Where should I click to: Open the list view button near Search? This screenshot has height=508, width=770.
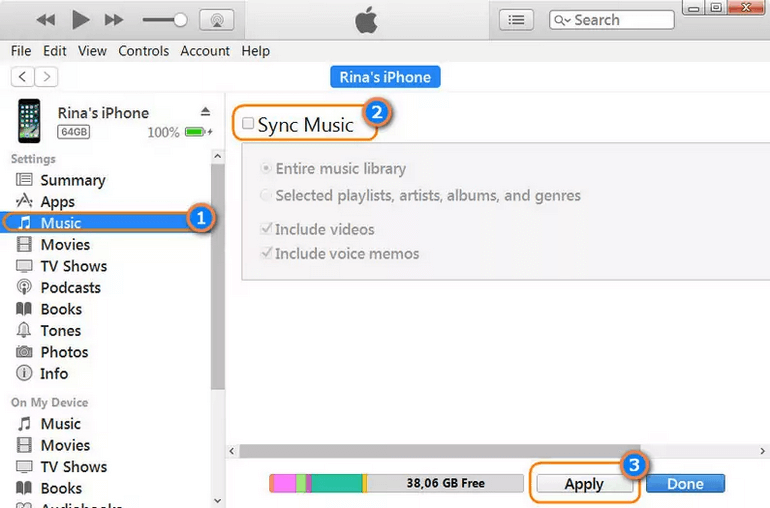[516, 20]
